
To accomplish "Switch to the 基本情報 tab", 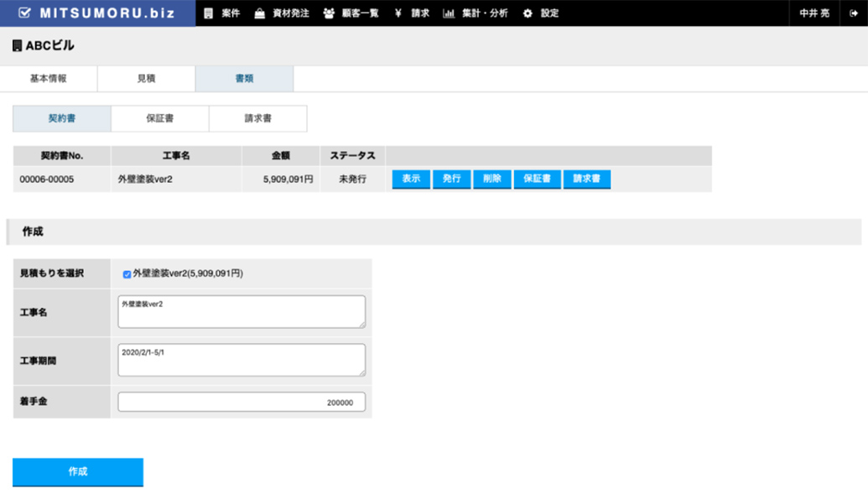I will click(49, 79).
